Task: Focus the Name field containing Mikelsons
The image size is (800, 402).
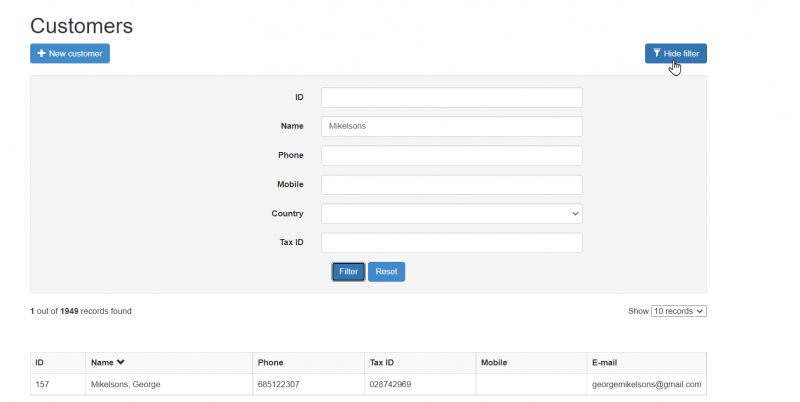Action: (451, 126)
